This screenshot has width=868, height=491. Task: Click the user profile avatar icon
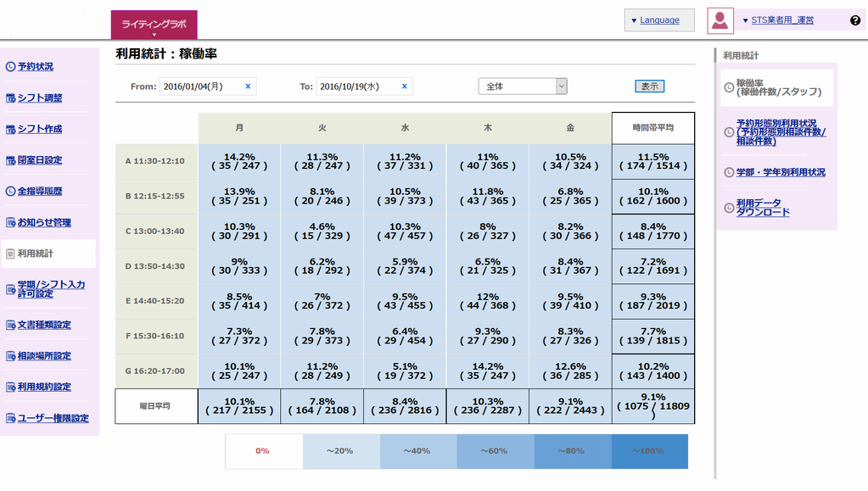point(720,20)
